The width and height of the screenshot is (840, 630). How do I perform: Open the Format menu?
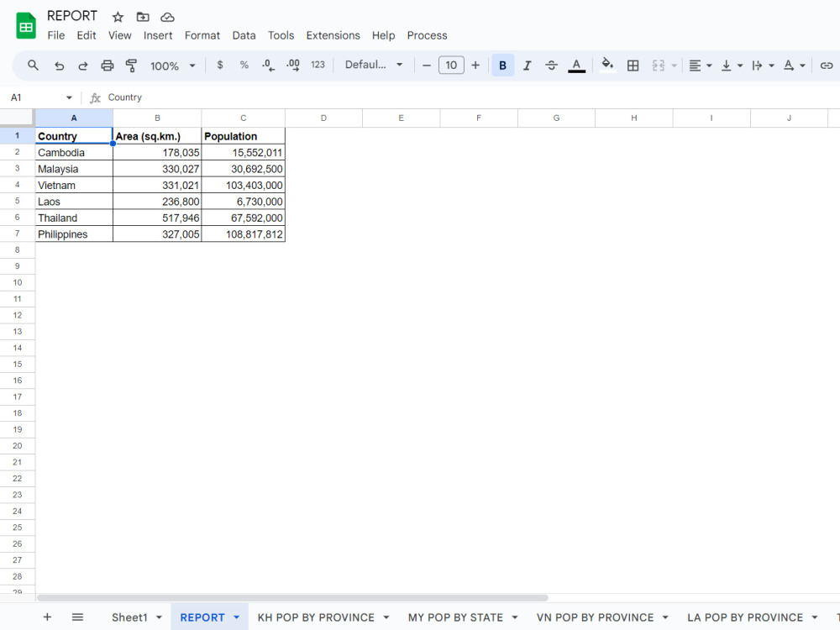point(202,35)
